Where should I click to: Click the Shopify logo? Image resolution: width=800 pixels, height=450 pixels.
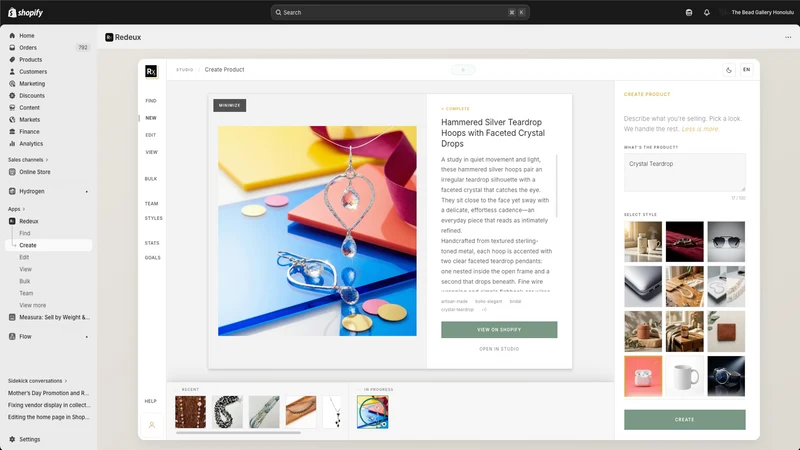tap(26, 12)
